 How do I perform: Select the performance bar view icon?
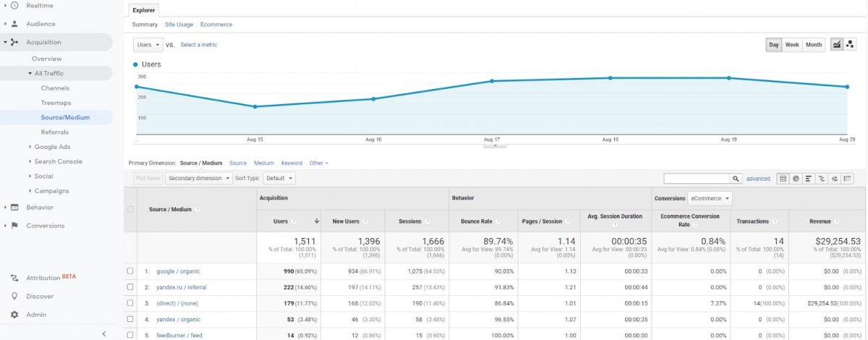tap(809, 178)
